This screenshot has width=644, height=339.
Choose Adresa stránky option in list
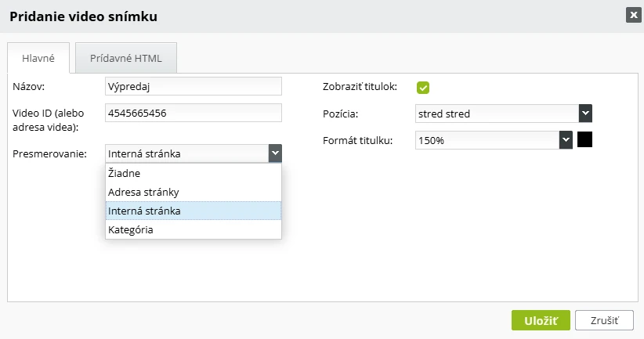pos(194,192)
